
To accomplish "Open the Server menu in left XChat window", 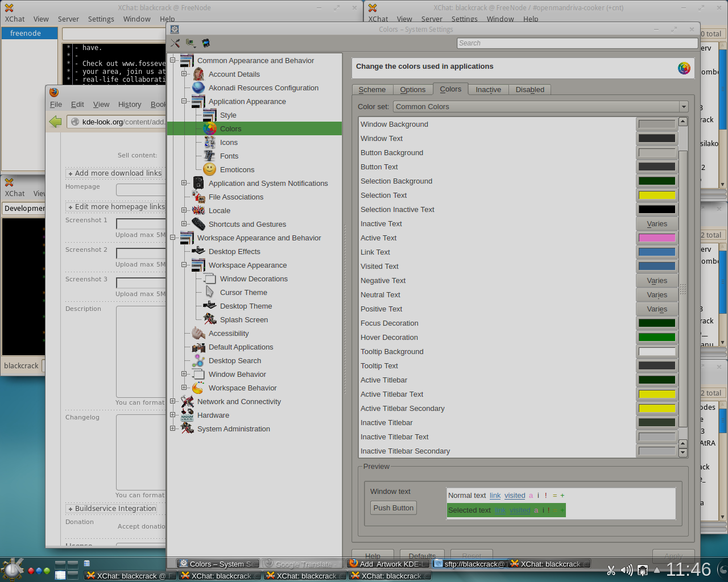I will point(68,19).
